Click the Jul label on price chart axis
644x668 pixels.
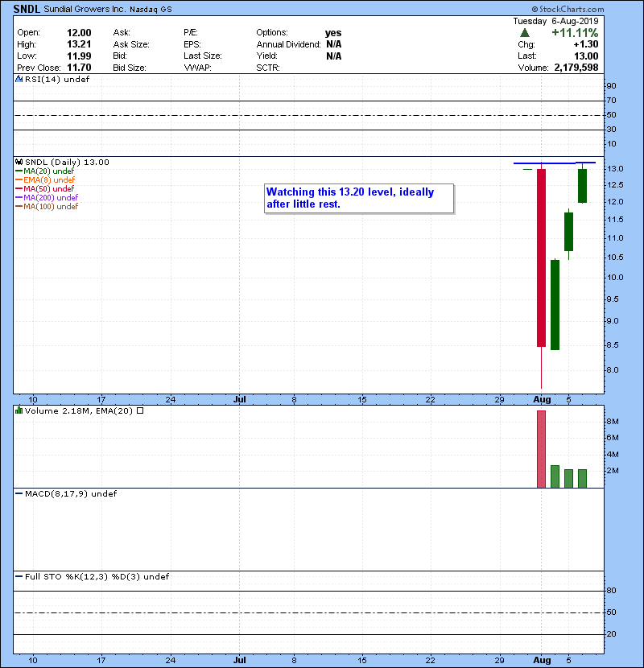coord(240,399)
